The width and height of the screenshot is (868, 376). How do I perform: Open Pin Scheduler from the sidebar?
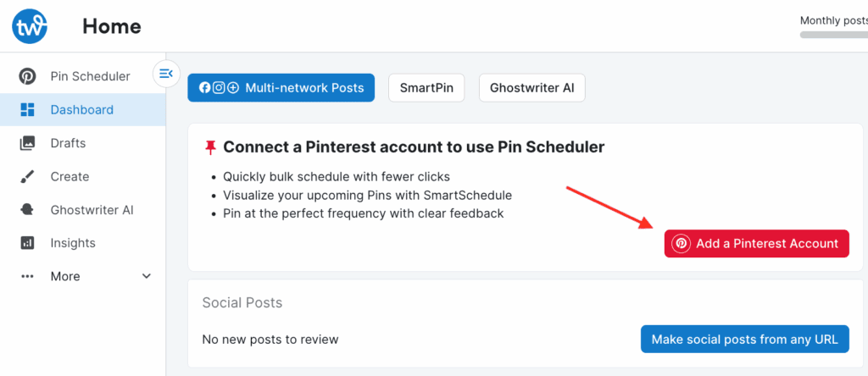(x=90, y=76)
